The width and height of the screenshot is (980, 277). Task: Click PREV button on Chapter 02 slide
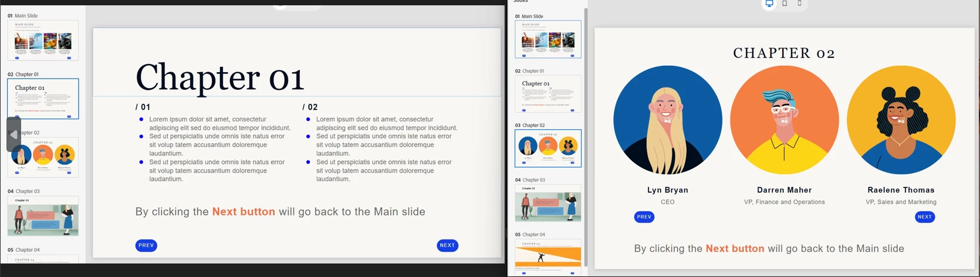coord(644,217)
